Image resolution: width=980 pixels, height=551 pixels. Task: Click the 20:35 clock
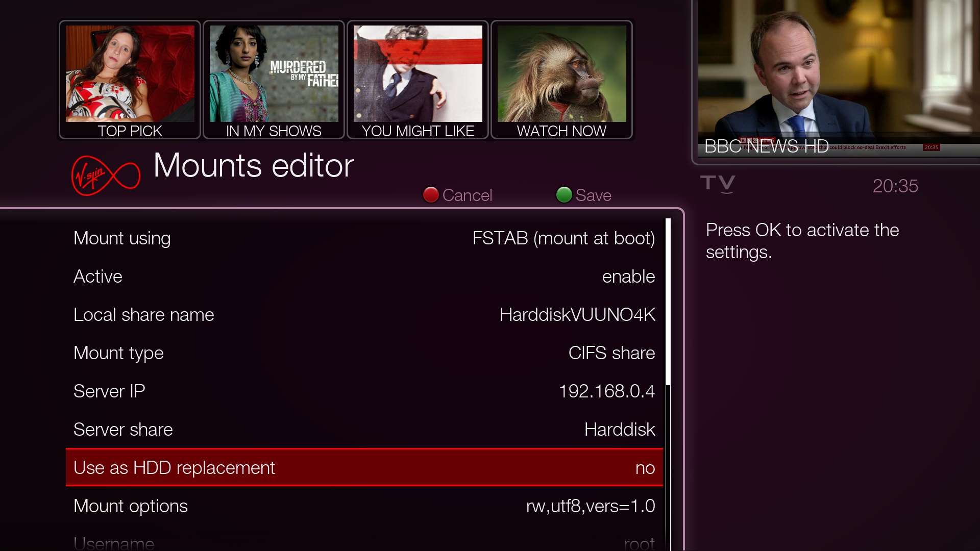coord(895,186)
